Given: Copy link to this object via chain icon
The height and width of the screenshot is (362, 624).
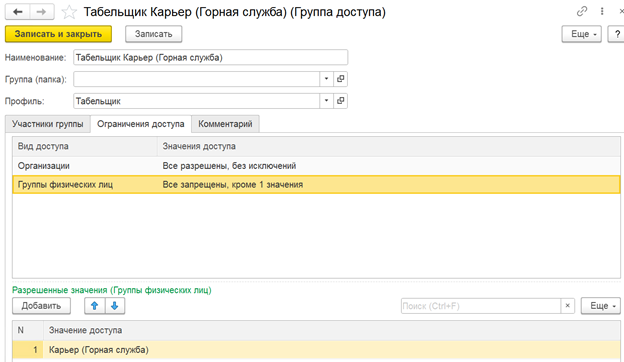Looking at the screenshot, I should coord(582,11).
